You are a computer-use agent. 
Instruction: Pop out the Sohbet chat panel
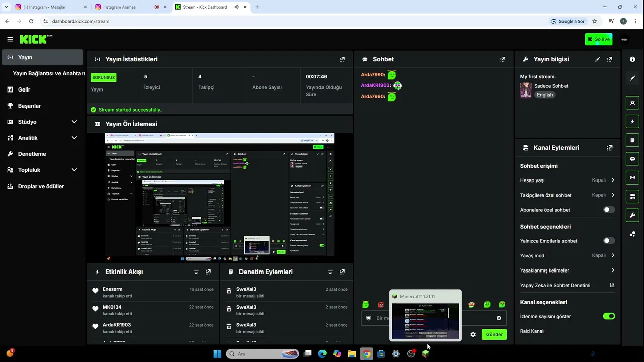pos(503,59)
